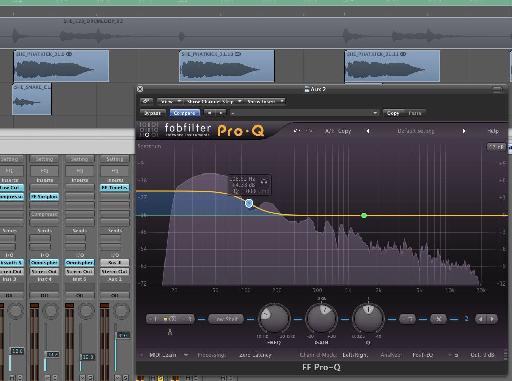The height and width of the screenshot is (381, 512).
Task: Open automation mode Off on Aux 2 strip
Action: tap(114, 295)
